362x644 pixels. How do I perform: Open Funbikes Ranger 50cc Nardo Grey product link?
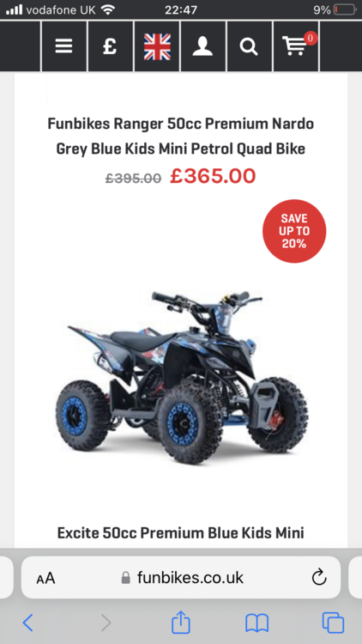(181, 136)
